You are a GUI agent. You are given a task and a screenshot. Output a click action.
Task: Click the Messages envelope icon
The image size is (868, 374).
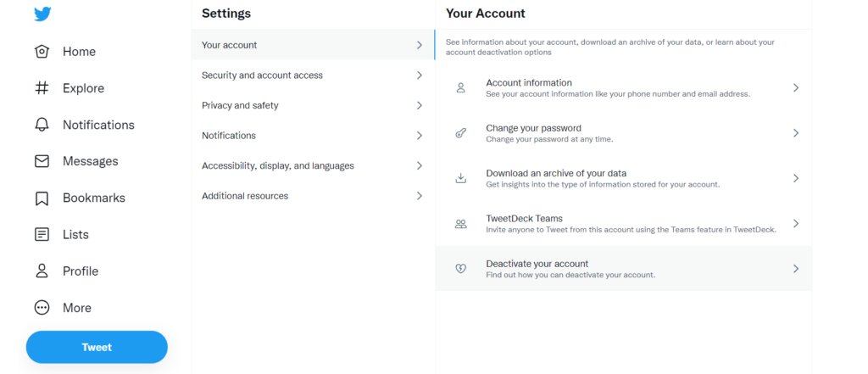[42, 161]
